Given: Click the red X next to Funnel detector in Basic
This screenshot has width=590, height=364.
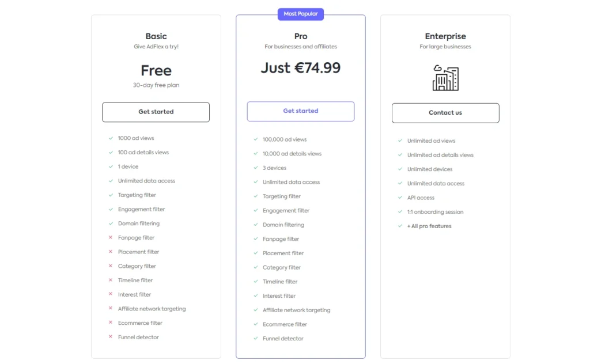Looking at the screenshot, I should coord(112,337).
